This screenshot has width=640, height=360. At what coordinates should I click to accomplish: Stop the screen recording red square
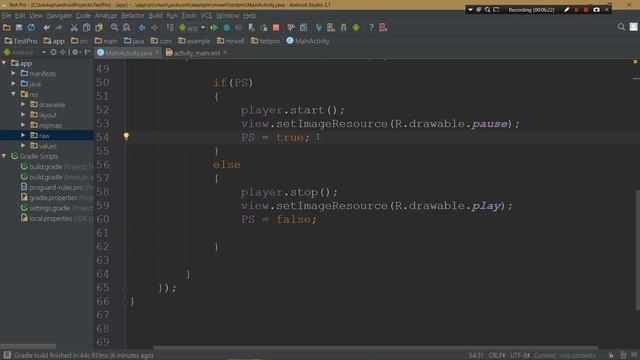[586, 9]
